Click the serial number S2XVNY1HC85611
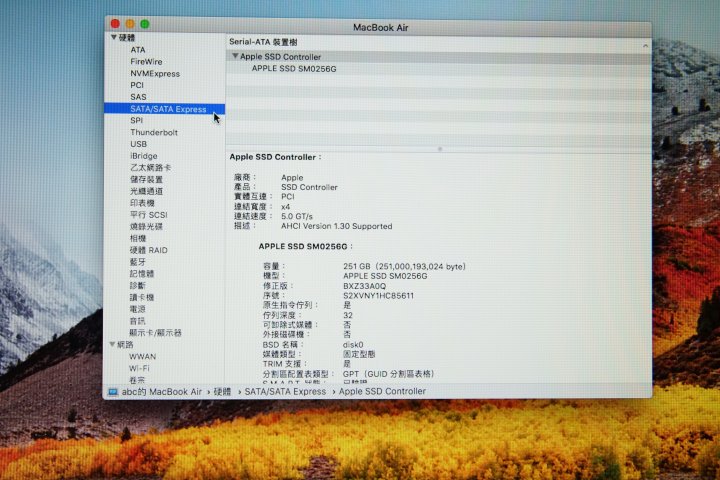The image size is (720, 480). 378,296
